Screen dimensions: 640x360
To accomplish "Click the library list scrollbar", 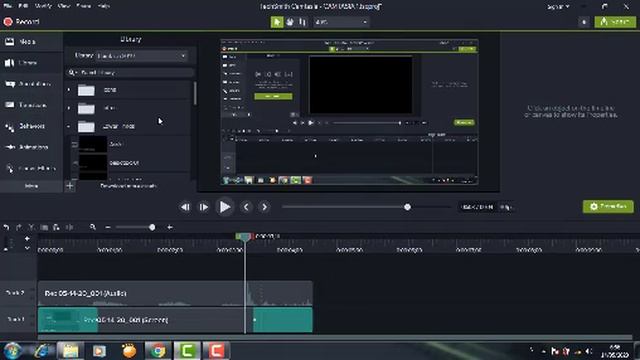I will [x=195, y=93].
